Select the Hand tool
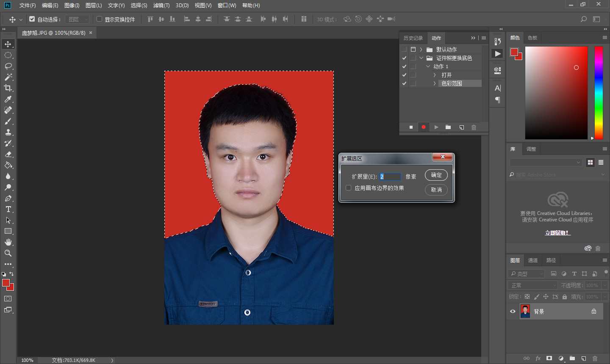 (x=8, y=242)
